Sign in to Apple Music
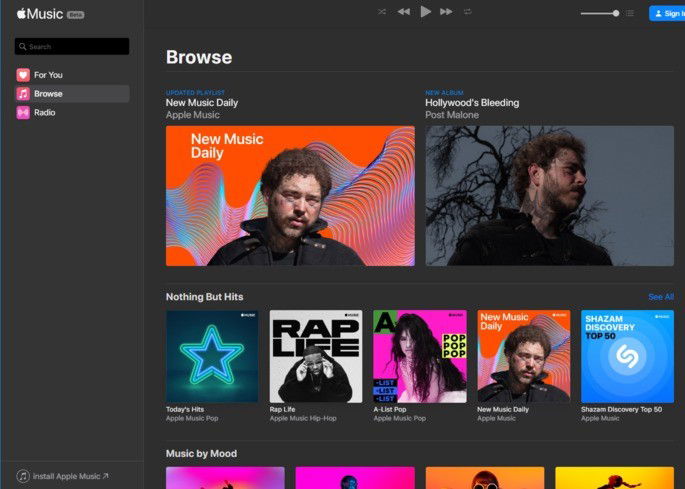Screen dimensions: 685x489 coord(667,14)
